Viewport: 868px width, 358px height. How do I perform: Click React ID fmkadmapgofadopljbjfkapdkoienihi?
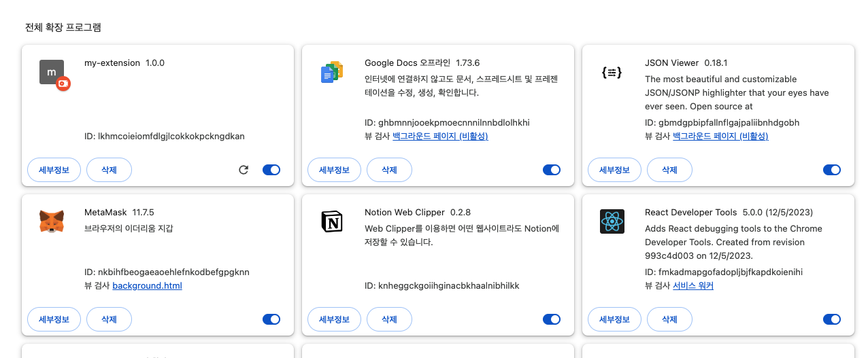724,272
